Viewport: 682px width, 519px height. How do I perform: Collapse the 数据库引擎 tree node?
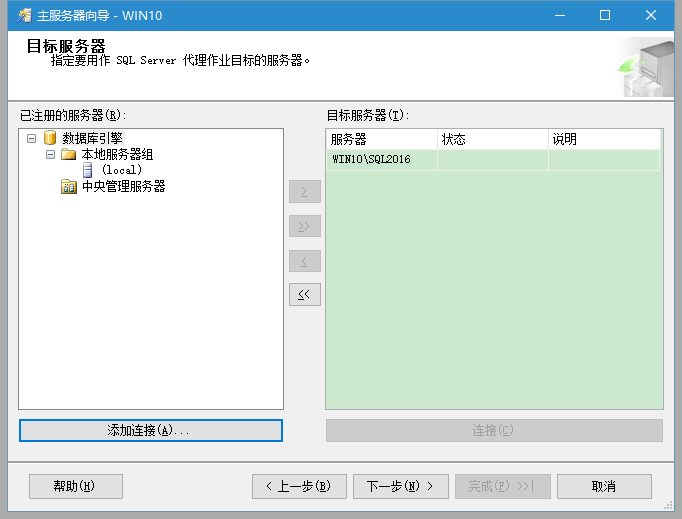[x=32, y=139]
